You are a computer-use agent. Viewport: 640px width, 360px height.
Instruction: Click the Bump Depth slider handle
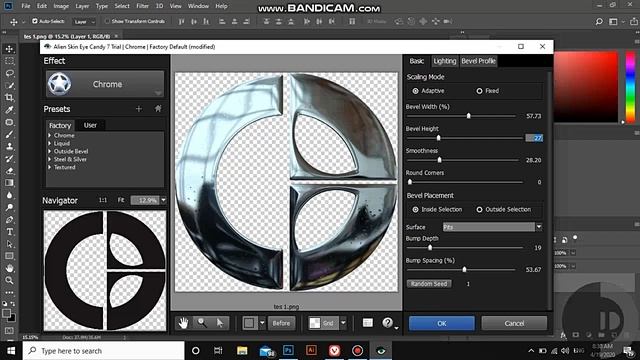pos(430,248)
